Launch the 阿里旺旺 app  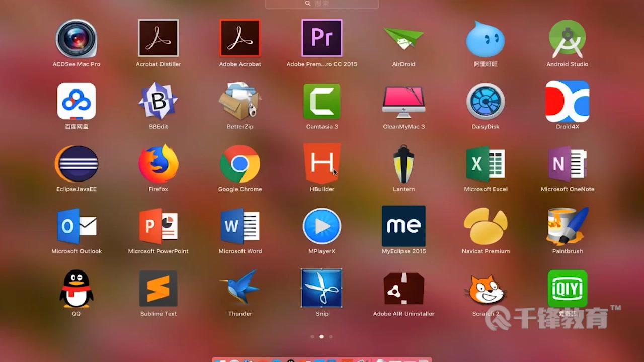pyautogui.click(x=486, y=39)
